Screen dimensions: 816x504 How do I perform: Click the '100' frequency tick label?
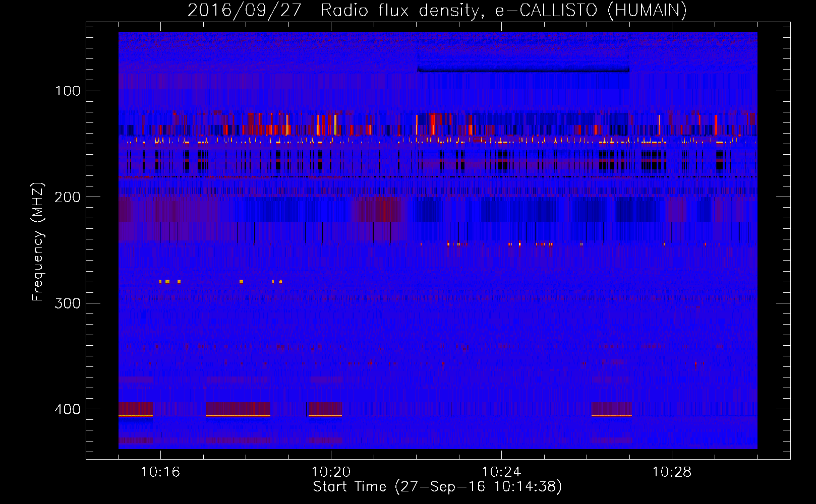pyautogui.click(x=68, y=91)
